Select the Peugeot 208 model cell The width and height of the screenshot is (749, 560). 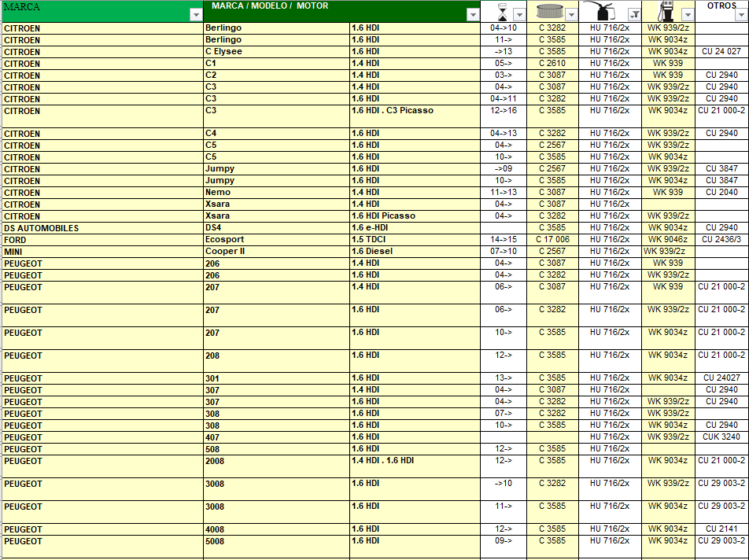point(276,361)
